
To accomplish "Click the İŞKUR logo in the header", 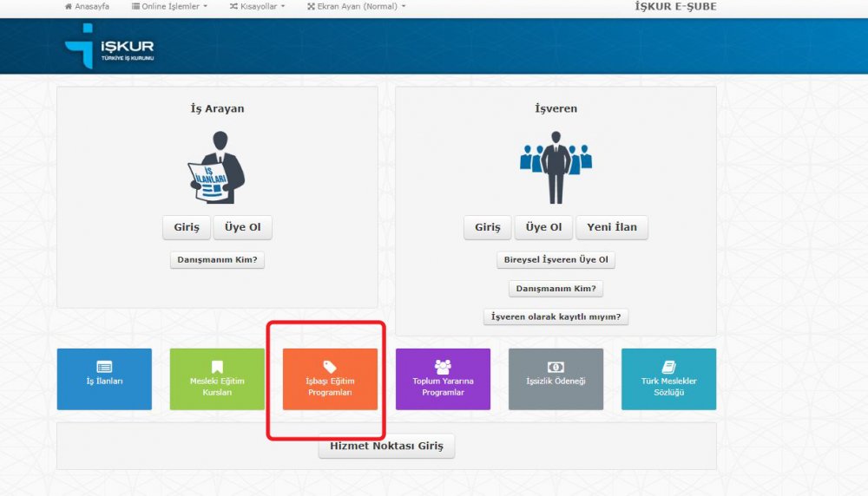I will (x=109, y=46).
